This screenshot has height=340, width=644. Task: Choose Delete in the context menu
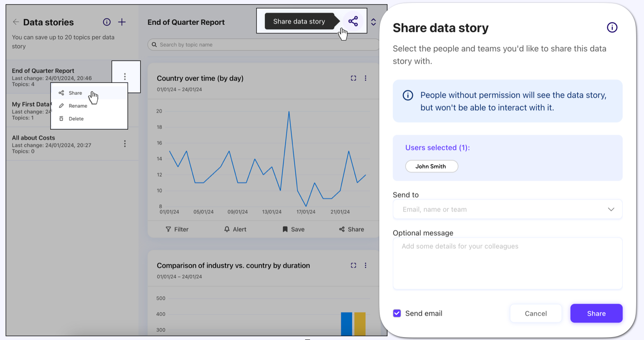tap(76, 119)
